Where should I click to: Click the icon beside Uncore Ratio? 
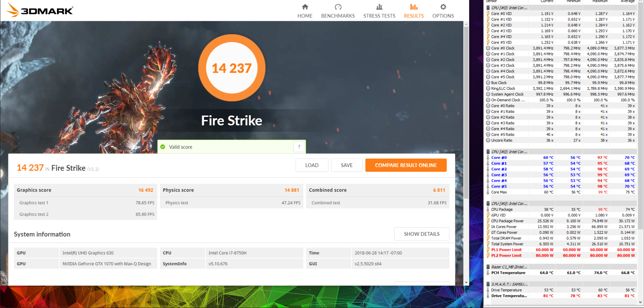[x=488, y=140]
